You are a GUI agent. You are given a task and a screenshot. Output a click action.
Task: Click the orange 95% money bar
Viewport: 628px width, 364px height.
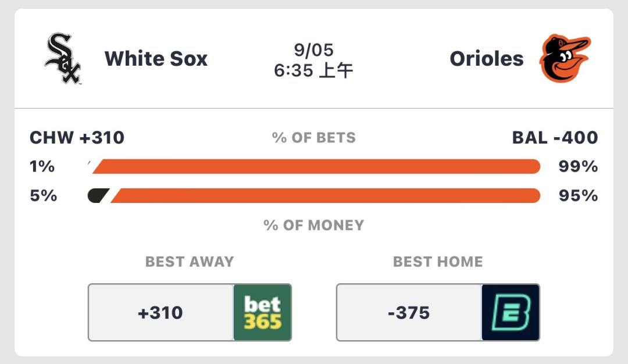click(325, 195)
